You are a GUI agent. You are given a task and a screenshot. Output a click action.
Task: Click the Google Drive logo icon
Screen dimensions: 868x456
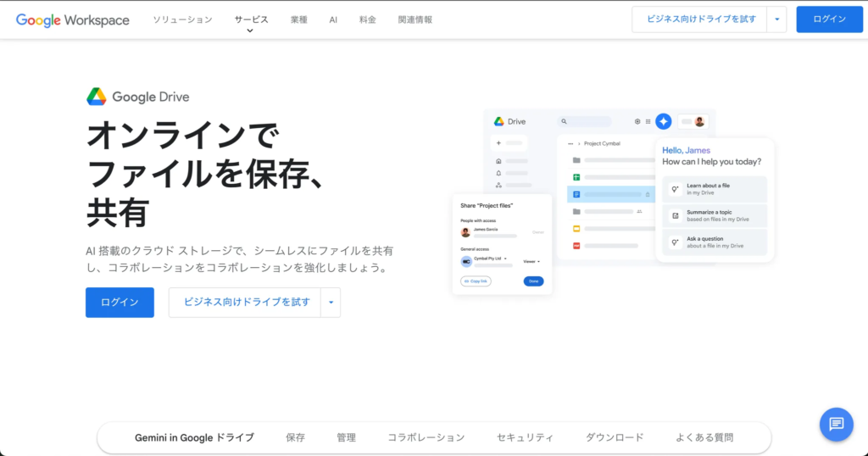[97, 97]
